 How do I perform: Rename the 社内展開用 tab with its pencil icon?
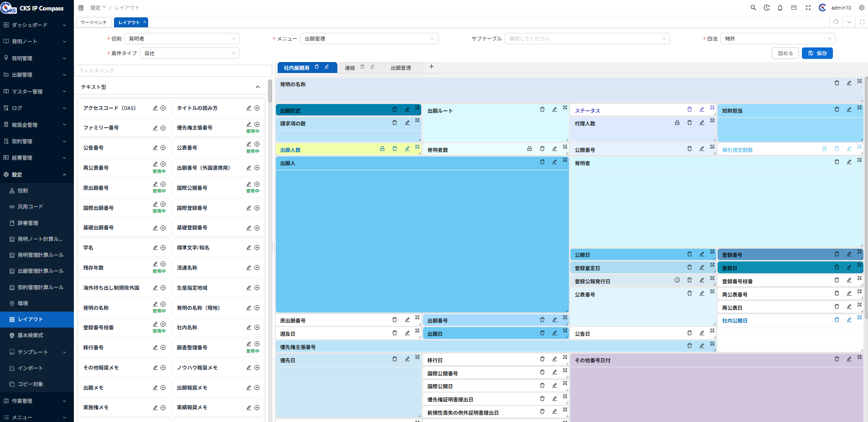[327, 67]
